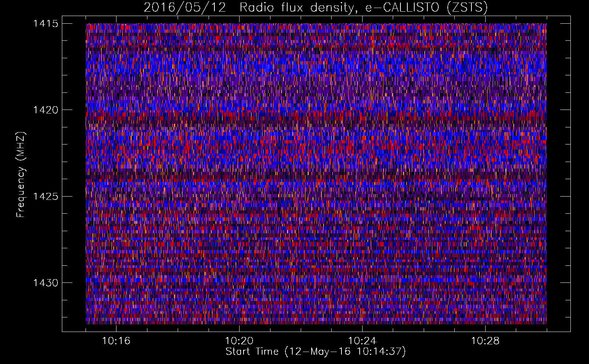Viewport: 589px width, 364px height.
Task: Click the 'Start Time (12-May-16 10:14:37)' label
Action: (316, 352)
